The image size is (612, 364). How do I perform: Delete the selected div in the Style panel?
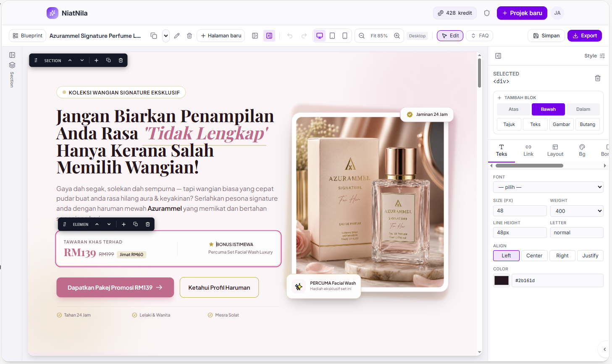[598, 78]
